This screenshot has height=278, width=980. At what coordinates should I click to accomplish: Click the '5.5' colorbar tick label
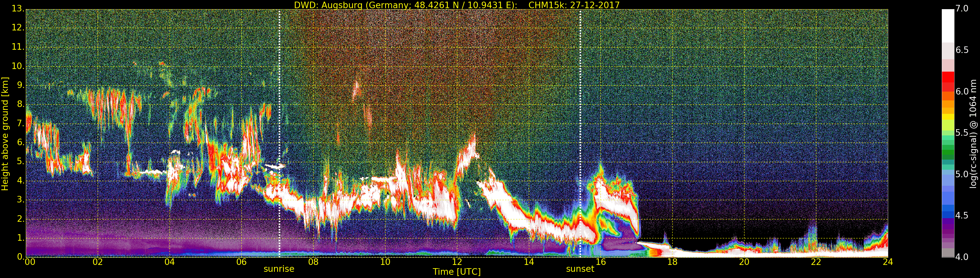pyautogui.click(x=962, y=133)
